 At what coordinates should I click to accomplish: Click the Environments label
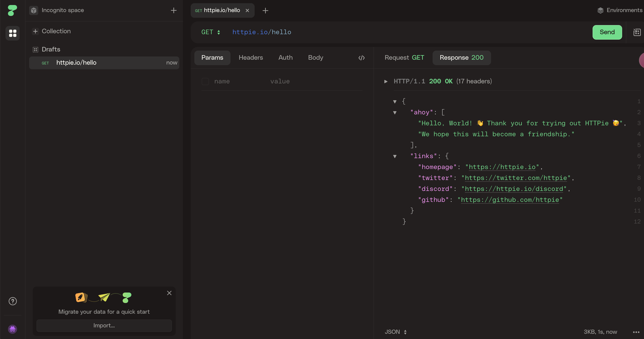[x=624, y=10]
